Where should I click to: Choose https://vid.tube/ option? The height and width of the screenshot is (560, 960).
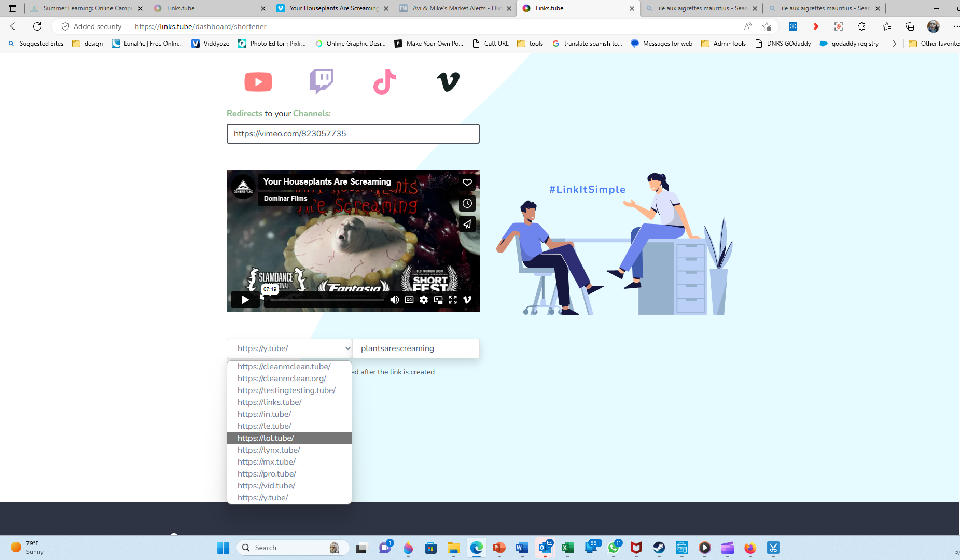pyautogui.click(x=289, y=486)
